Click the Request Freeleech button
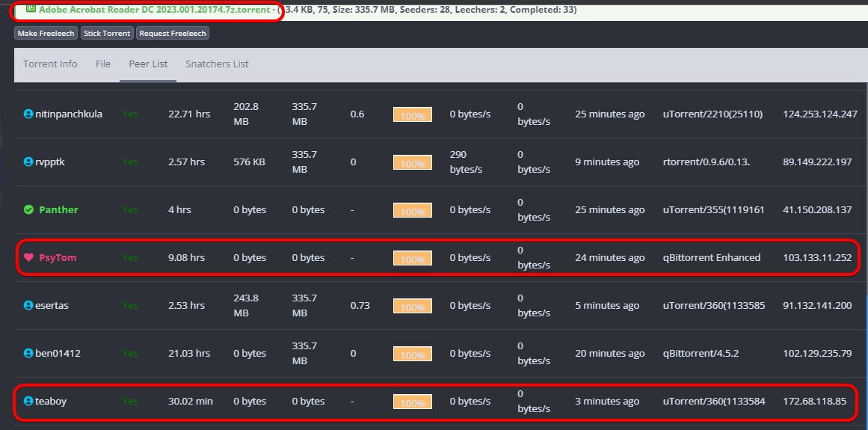The image size is (868, 430). pyautogui.click(x=173, y=33)
